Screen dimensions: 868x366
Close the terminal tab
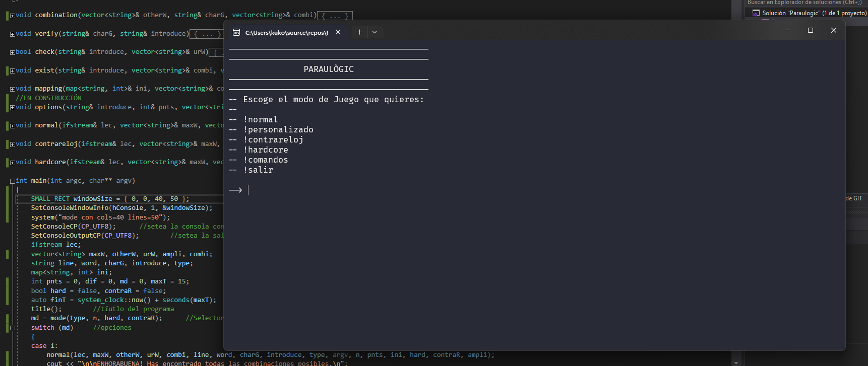tap(338, 32)
